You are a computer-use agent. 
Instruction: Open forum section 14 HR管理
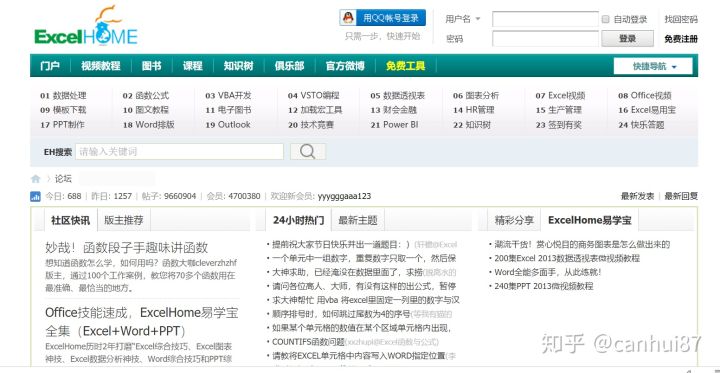pos(473,110)
